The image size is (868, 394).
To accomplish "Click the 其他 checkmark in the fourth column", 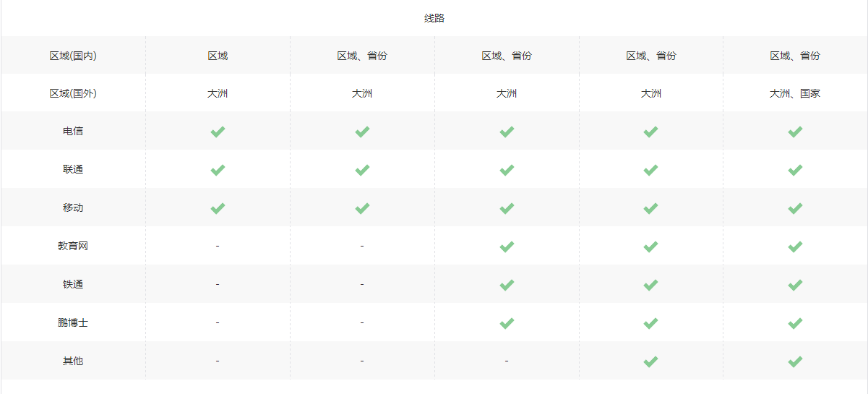I will tap(650, 361).
